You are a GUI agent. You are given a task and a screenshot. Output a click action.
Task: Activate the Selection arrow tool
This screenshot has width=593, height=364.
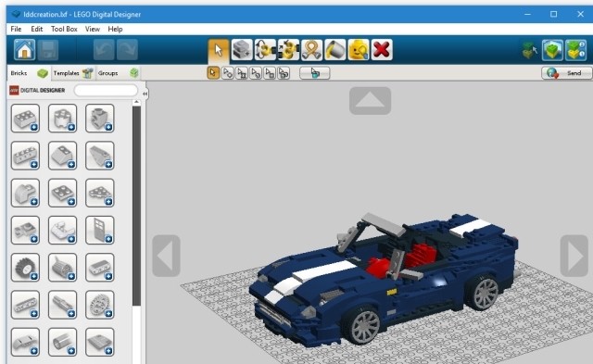(x=219, y=50)
